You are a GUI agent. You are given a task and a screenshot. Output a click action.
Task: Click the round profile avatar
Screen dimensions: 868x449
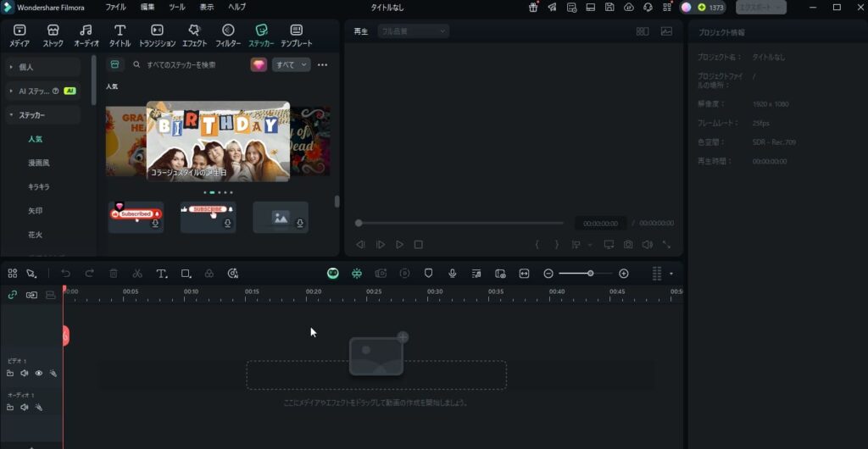pyautogui.click(x=687, y=7)
